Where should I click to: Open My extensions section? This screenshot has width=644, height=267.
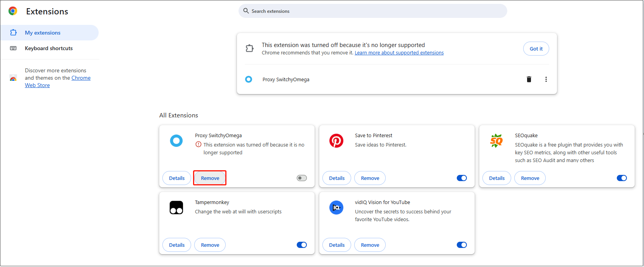pos(49,33)
